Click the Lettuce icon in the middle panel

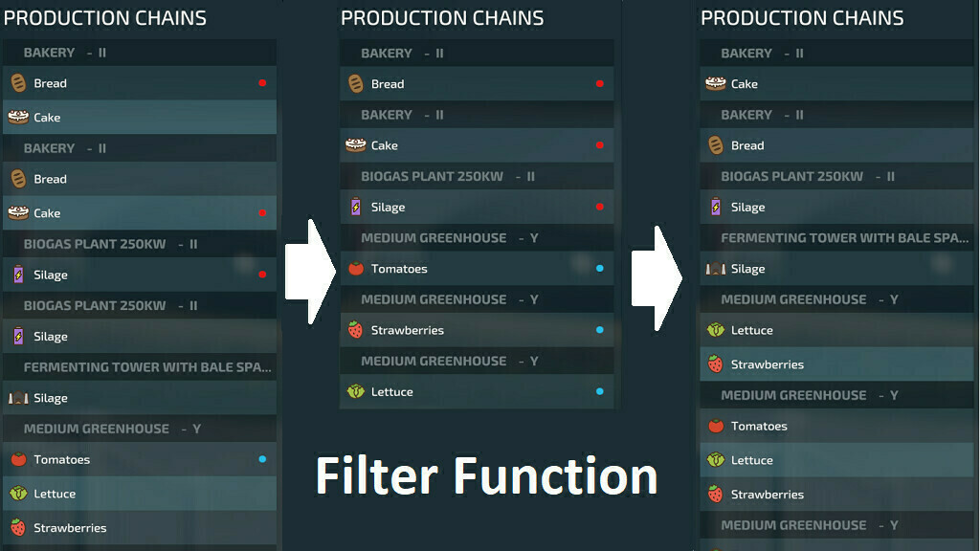click(x=356, y=391)
